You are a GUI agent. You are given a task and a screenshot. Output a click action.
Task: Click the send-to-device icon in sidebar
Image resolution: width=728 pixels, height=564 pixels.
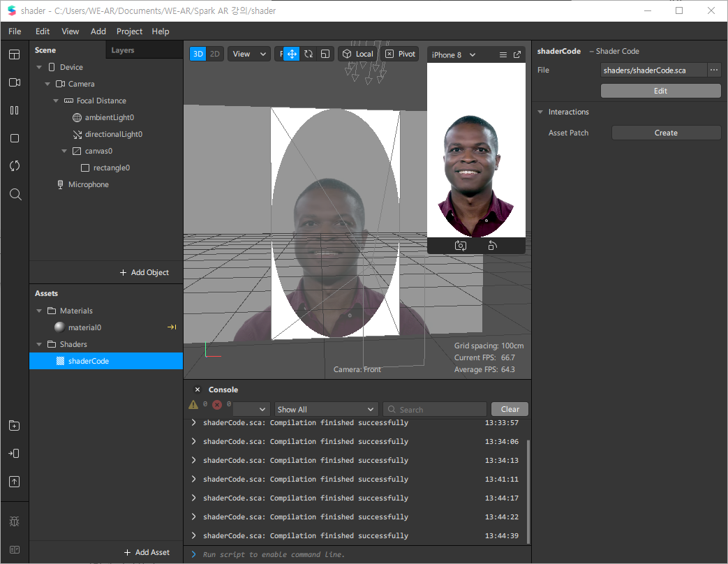(14, 453)
